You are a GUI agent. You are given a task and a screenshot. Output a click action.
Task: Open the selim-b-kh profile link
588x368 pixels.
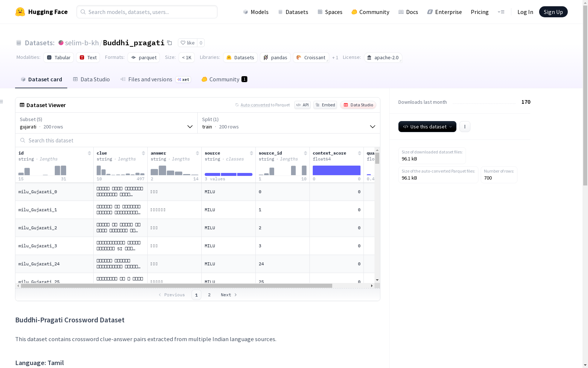pyautogui.click(x=82, y=43)
